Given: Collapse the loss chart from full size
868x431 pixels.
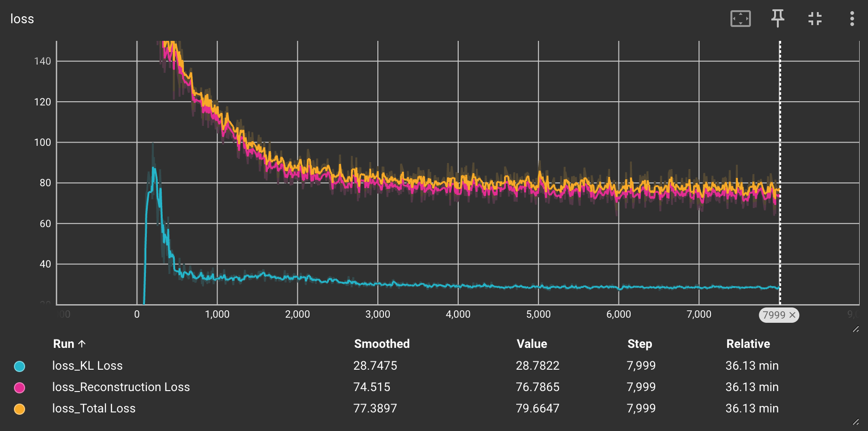Looking at the screenshot, I should [x=815, y=19].
